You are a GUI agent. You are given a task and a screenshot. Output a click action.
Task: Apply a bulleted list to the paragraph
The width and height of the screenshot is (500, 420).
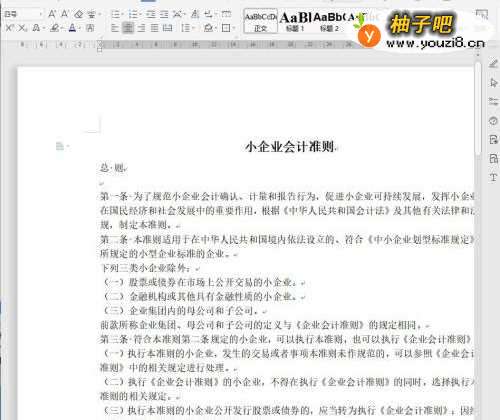pos(115,14)
